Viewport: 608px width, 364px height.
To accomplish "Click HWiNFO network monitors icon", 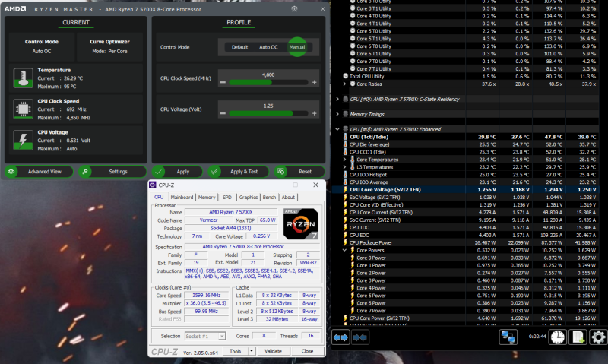I will [x=508, y=337].
